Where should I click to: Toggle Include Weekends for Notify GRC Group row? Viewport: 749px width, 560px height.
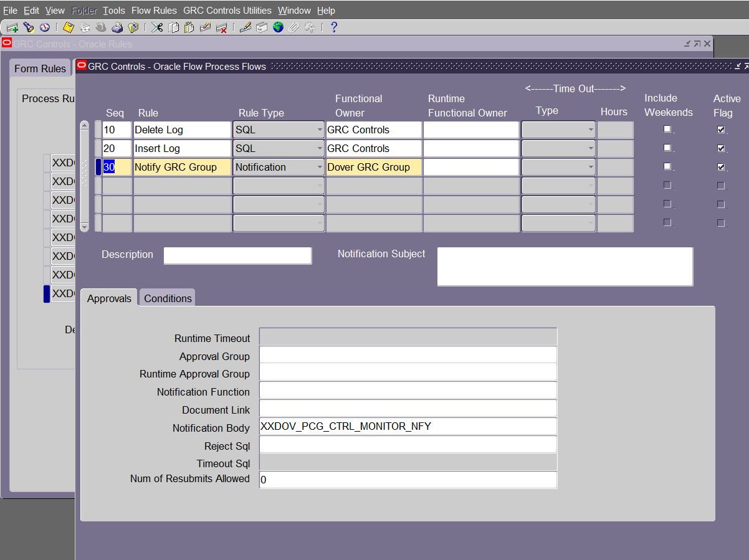point(667,166)
